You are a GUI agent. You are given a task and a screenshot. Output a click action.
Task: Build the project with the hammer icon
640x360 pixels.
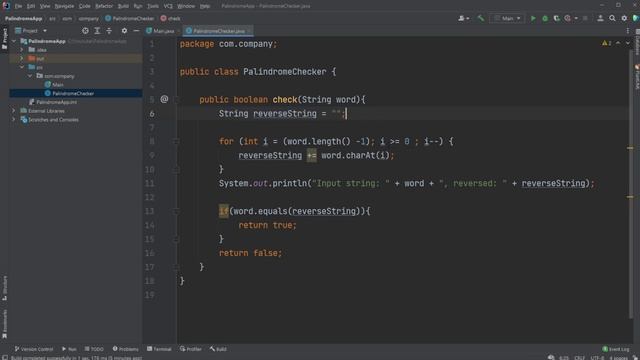(481, 18)
